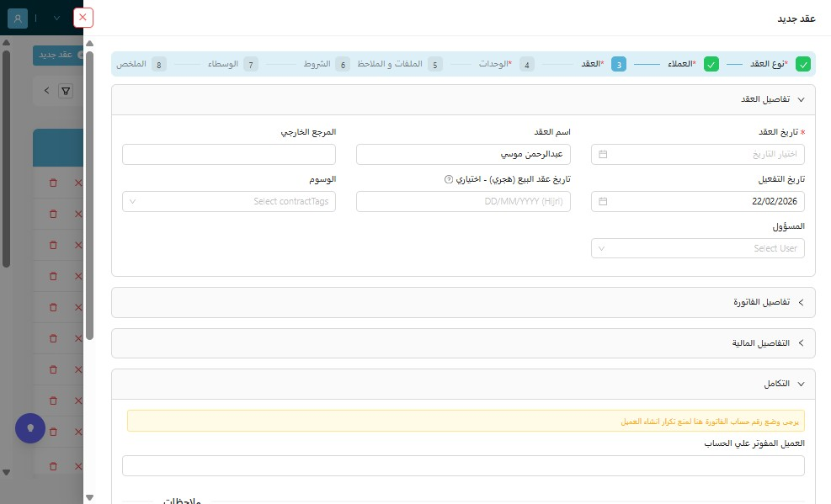
Task: Jump to step 4 الوحدات
Action: pos(507,64)
